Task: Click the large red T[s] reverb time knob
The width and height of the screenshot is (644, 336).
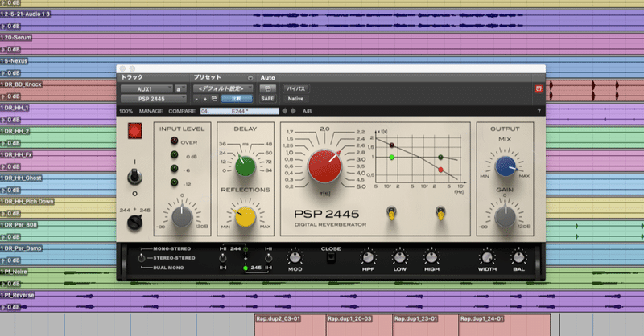Action: [324, 166]
